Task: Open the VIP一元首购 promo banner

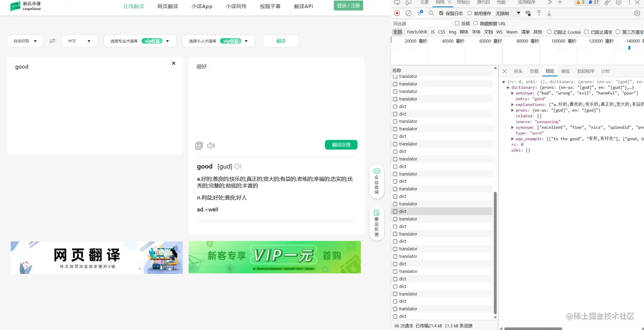Action: pos(275,257)
